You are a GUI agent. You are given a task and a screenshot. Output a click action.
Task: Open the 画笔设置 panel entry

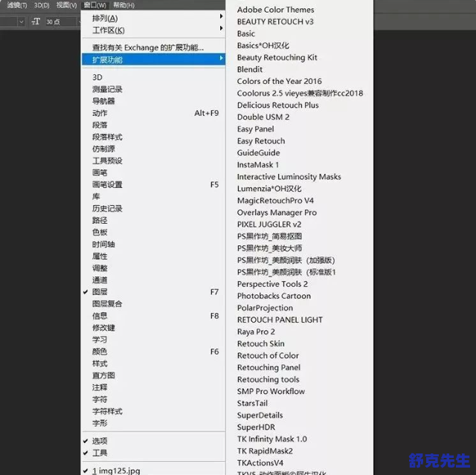click(x=107, y=184)
